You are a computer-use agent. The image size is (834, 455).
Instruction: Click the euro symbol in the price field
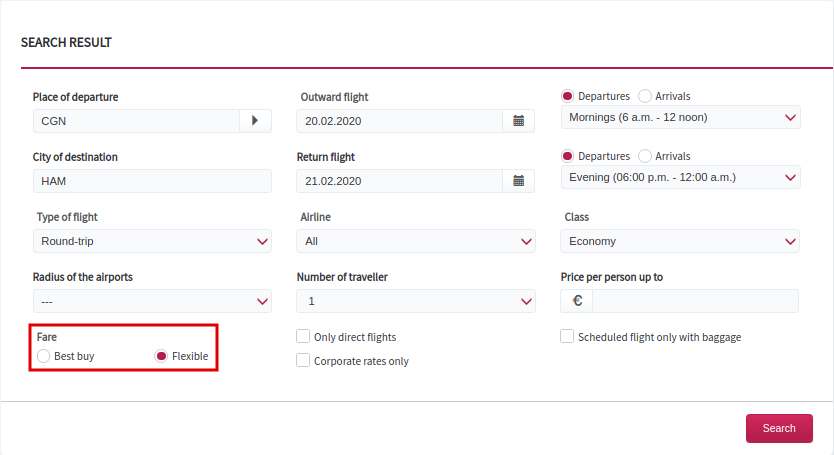click(577, 301)
